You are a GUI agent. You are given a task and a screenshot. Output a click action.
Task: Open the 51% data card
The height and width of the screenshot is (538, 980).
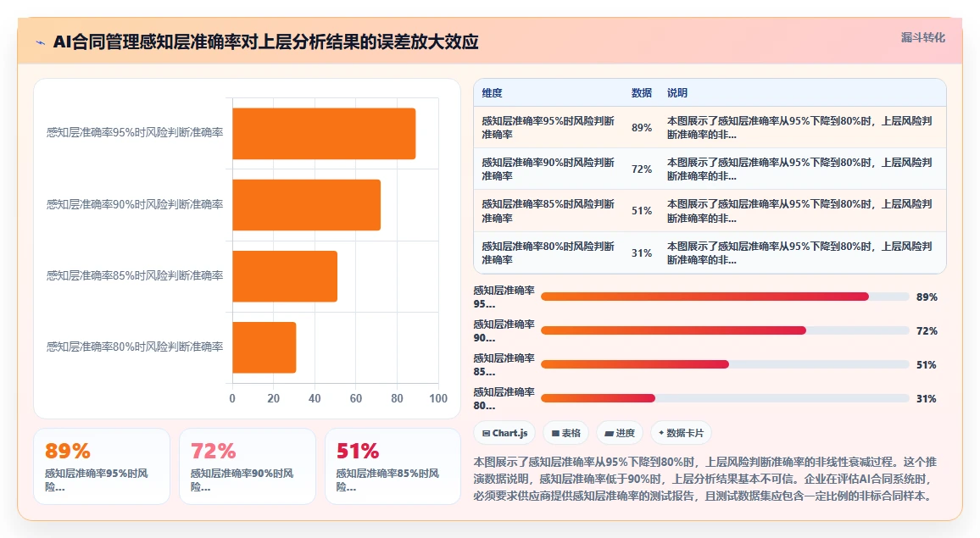click(x=393, y=466)
